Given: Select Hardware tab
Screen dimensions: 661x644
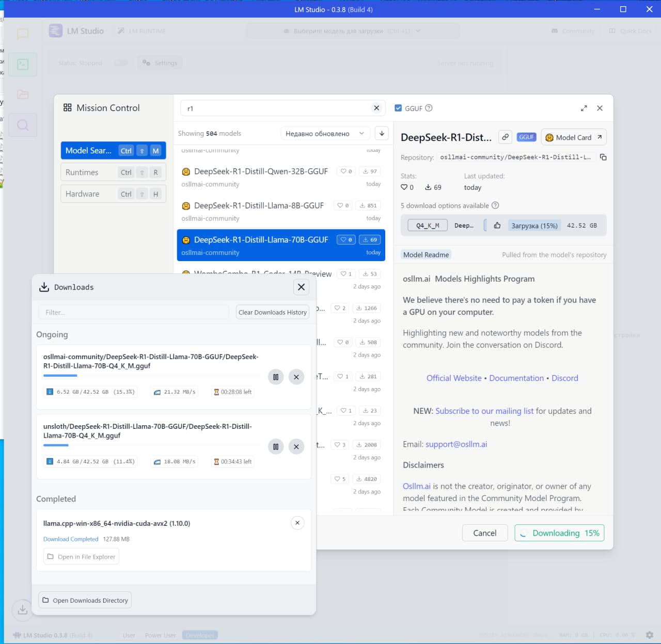Looking at the screenshot, I should point(113,194).
